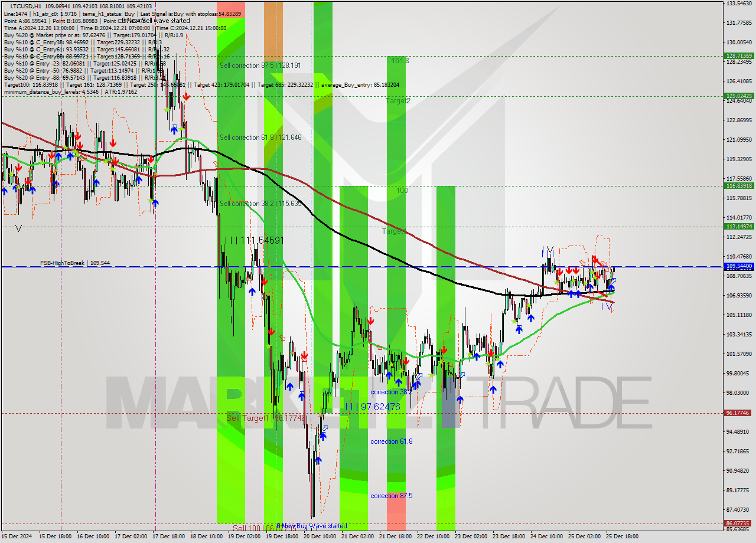This screenshot has width=756, height=543.
Task: Select the 'Buy %10 @ Entry -23: 82.06081' line
Action: [84, 64]
